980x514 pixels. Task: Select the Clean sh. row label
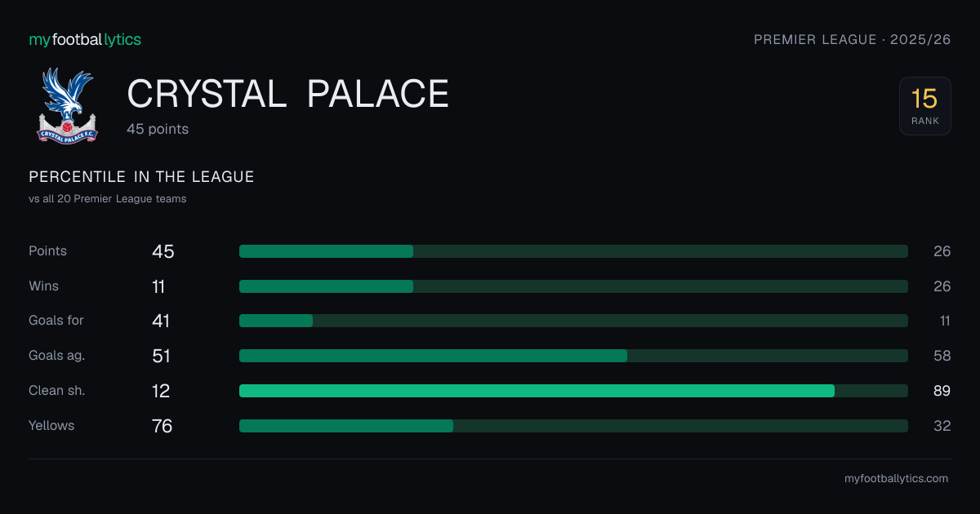[57, 391]
